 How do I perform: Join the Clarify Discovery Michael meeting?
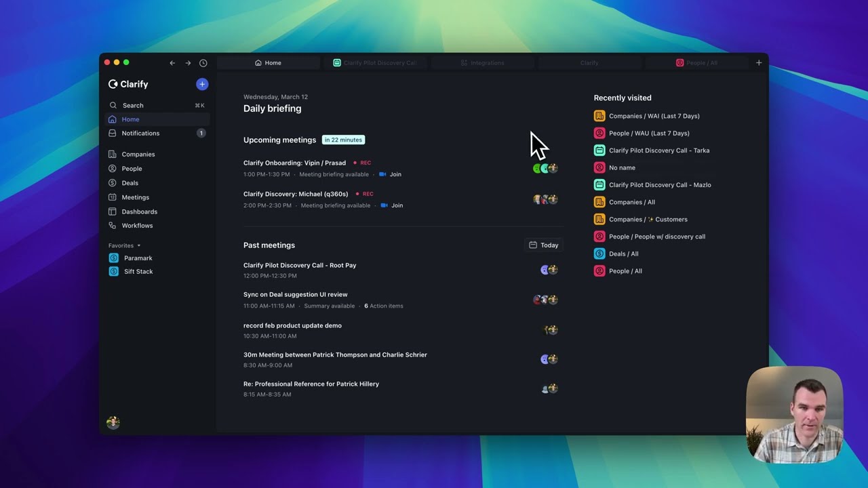pyautogui.click(x=392, y=206)
